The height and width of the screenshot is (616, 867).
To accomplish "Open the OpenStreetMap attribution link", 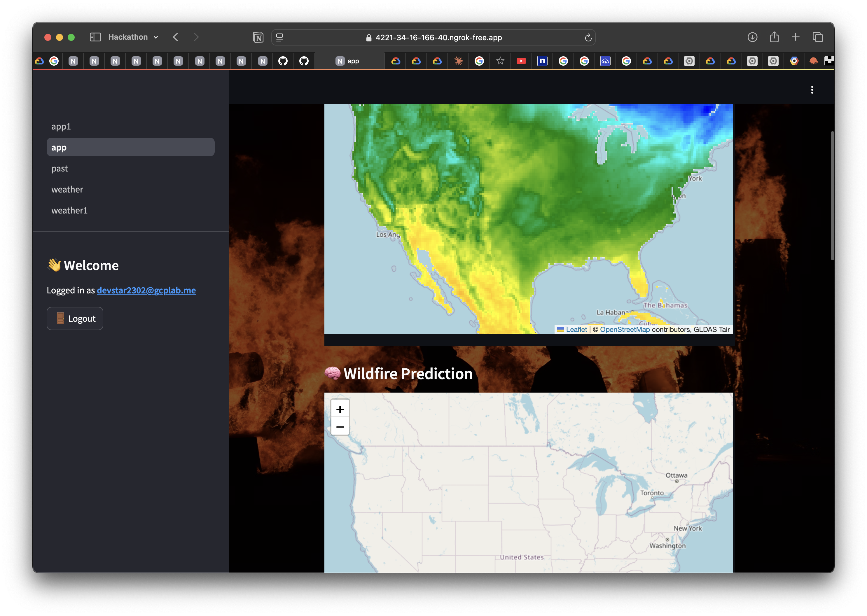I will [x=625, y=329].
